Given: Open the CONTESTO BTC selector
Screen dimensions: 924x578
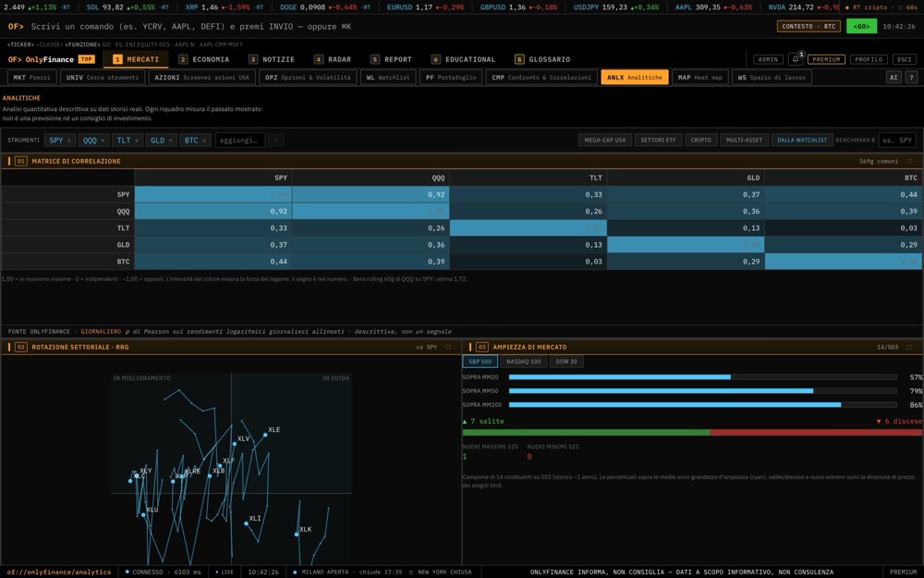Looking at the screenshot, I should pos(808,26).
